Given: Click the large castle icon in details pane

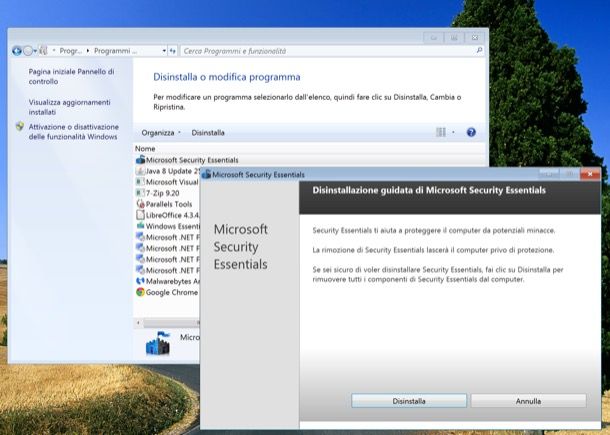Looking at the screenshot, I should click(x=158, y=343).
